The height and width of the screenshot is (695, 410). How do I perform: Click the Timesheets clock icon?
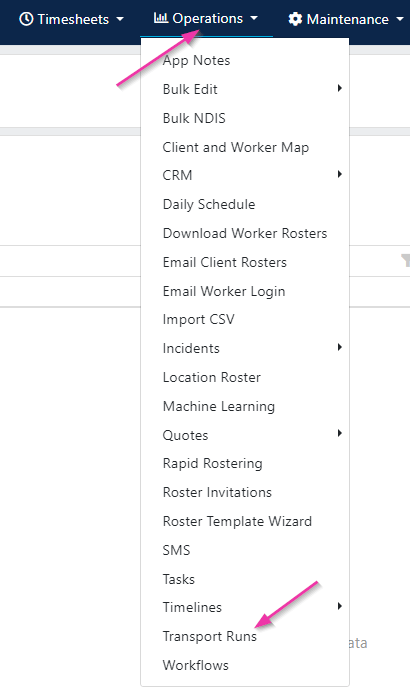point(27,19)
